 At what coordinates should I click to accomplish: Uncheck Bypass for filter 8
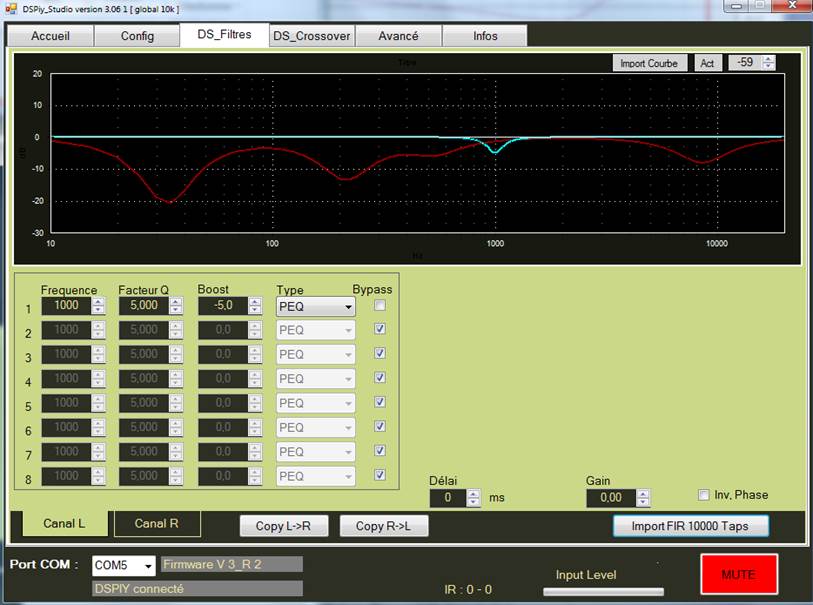point(380,475)
